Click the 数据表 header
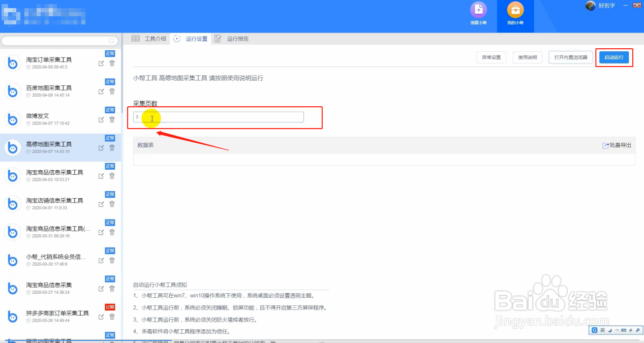The width and height of the screenshot is (644, 343). coord(145,145)
